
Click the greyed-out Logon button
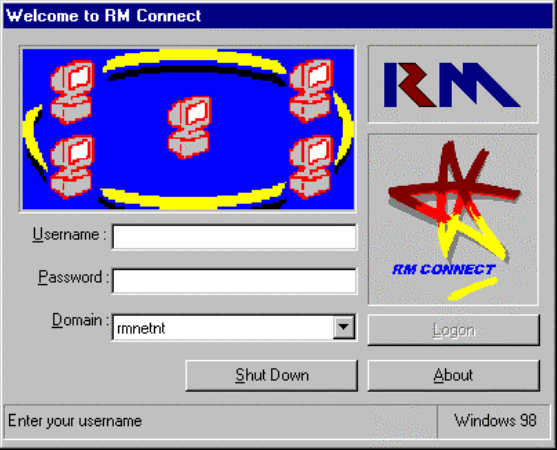tap(454, 330)
